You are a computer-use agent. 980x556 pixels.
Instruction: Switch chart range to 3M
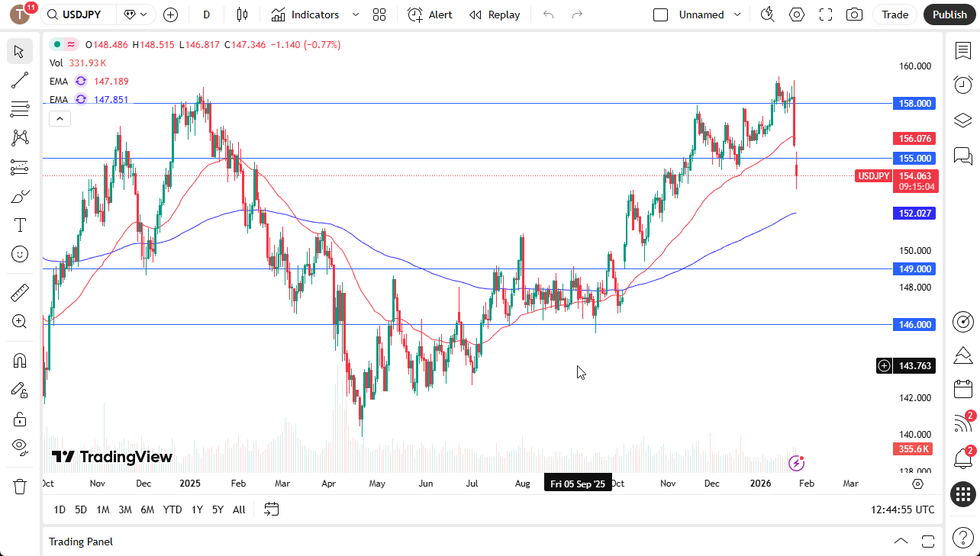click(x=125, y=509)
